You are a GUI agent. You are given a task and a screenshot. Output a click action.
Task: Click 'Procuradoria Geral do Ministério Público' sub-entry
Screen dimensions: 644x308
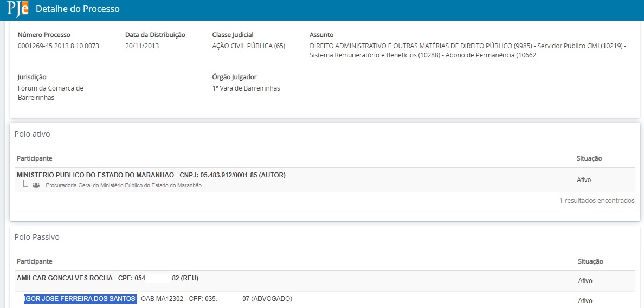[124, 185]
